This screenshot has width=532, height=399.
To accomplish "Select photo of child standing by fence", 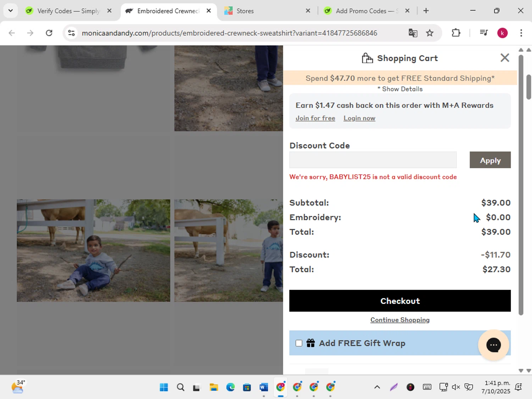I will 229,250.
